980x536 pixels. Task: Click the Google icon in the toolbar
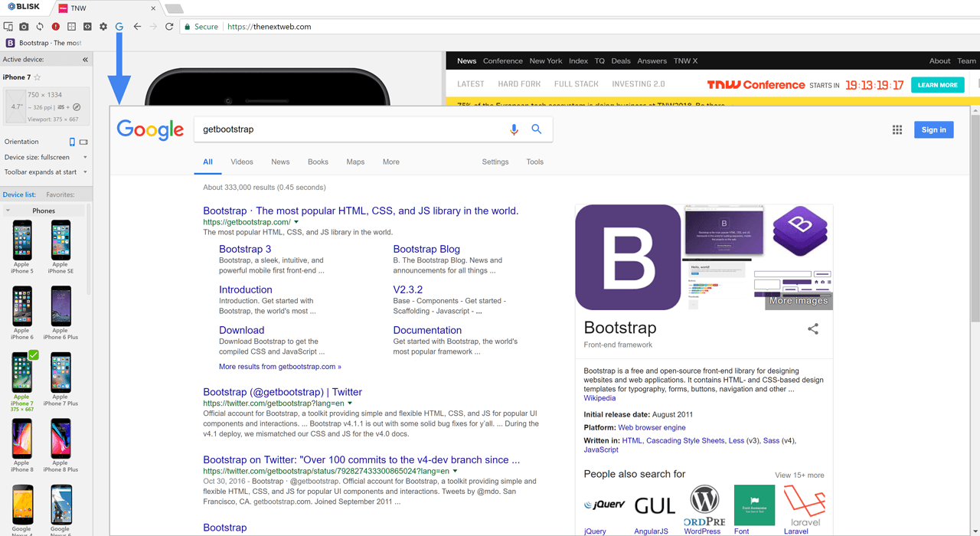(119, 25)
